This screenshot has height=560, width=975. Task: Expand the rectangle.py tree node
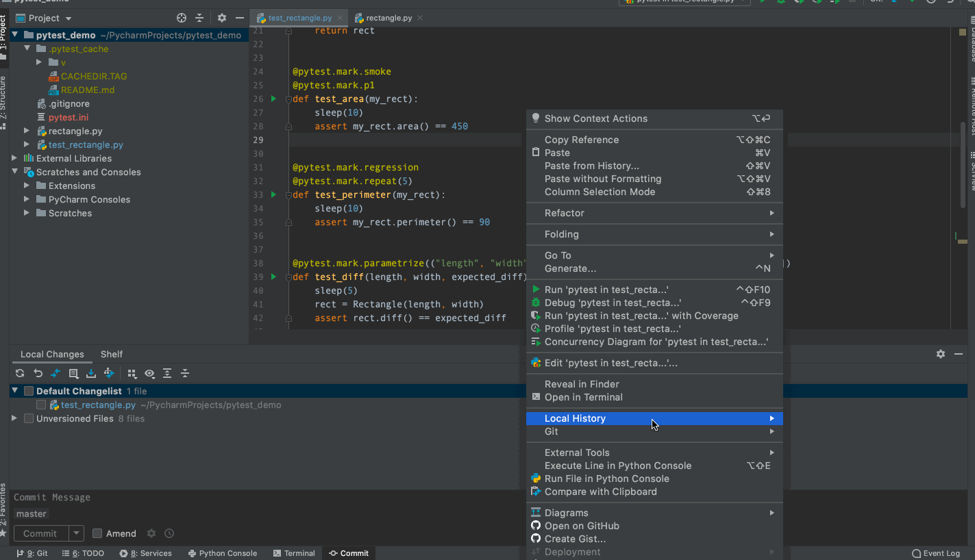coord(27,131)
